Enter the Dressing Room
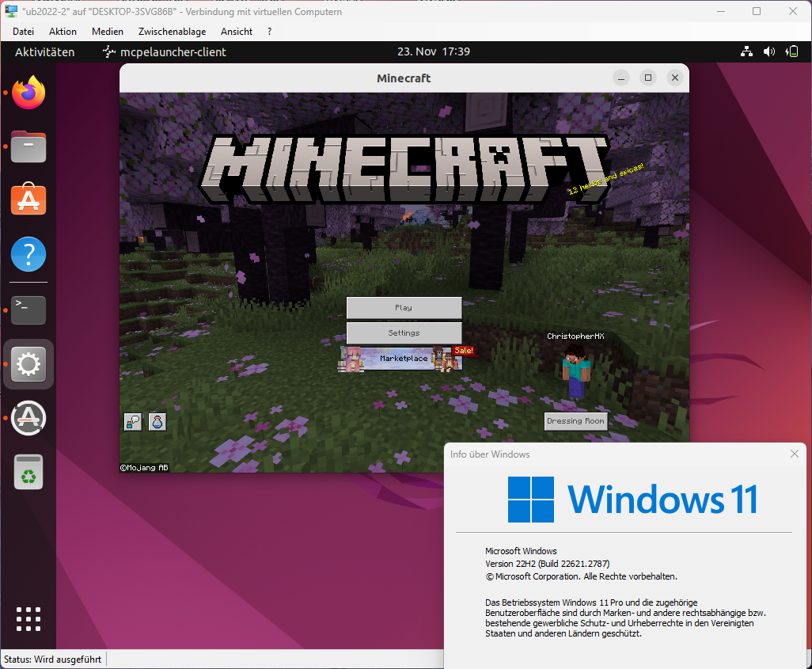 [575, 420]
